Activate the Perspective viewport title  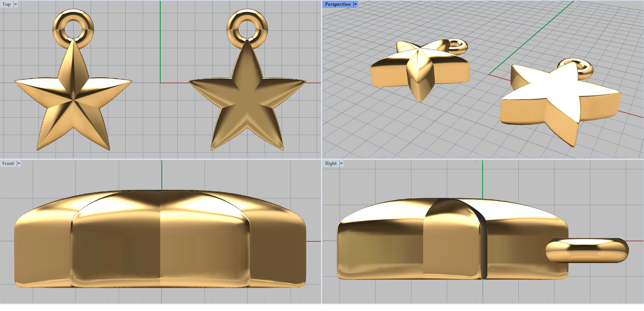click(x=337, y=4)
